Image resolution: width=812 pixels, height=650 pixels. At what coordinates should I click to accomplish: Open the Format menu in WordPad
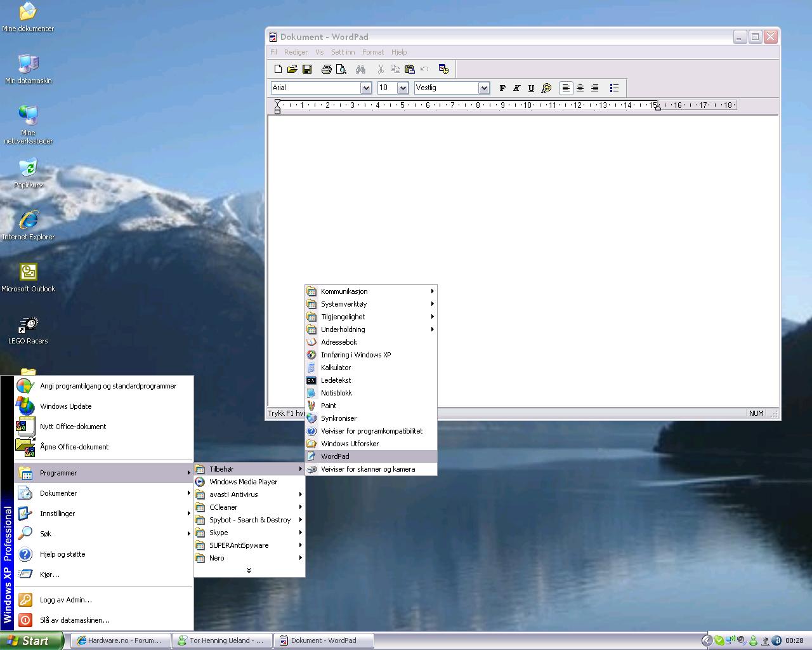point(373,52)
